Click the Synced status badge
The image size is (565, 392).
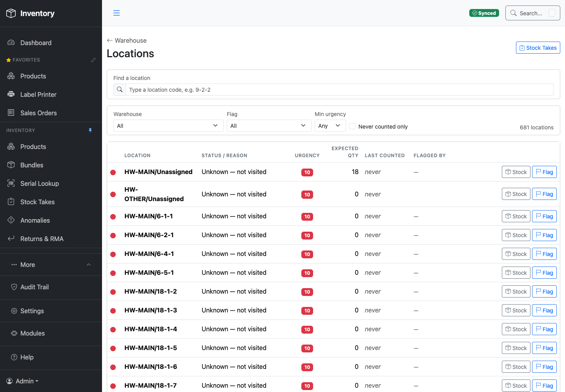coord(484,13)
